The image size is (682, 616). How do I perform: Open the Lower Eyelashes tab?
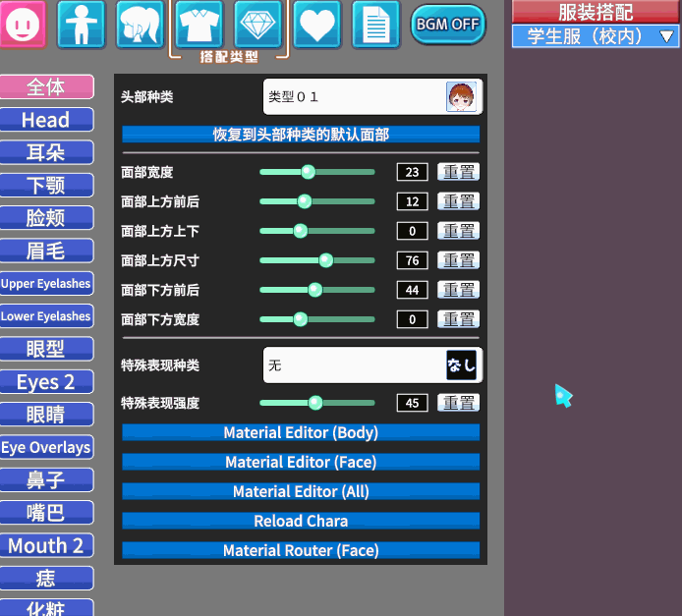click(x=46, y=316)
